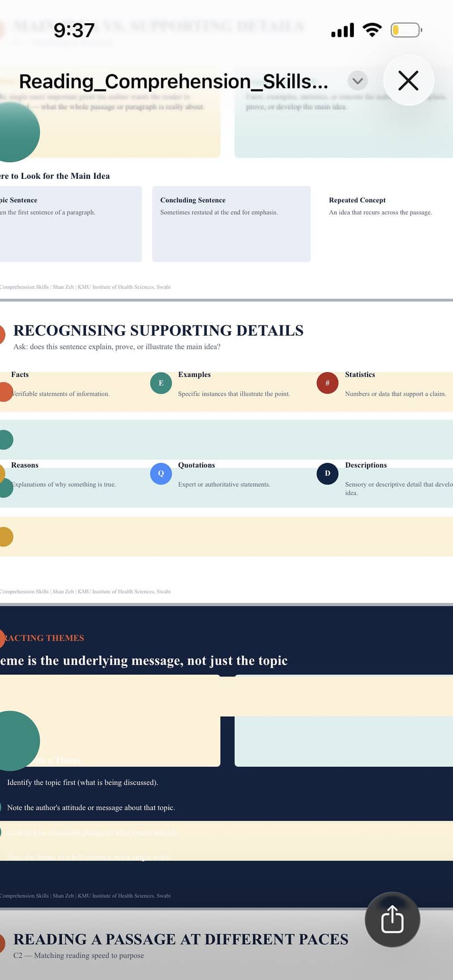Screen dimensions: 453x980
Task: Click the "Reasons" label
Action: pos(25,465)
